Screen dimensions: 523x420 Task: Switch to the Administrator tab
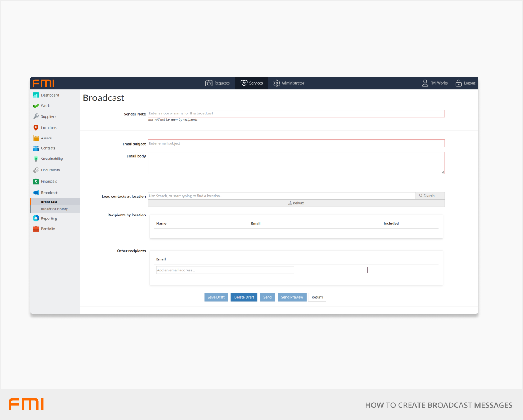(289, 83)
